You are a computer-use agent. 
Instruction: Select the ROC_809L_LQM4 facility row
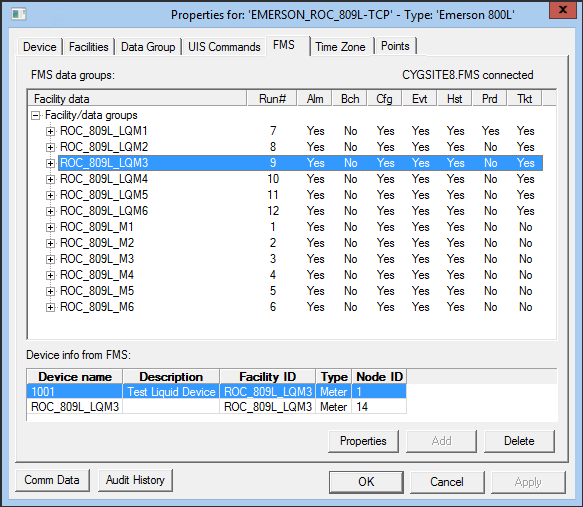pyautogui.click(x=300, y=179)
